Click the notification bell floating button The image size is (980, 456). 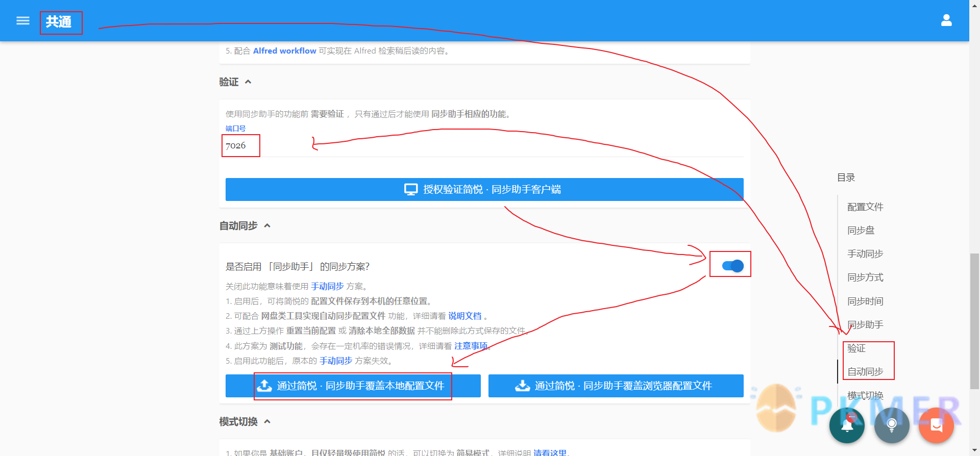point(847,425)
